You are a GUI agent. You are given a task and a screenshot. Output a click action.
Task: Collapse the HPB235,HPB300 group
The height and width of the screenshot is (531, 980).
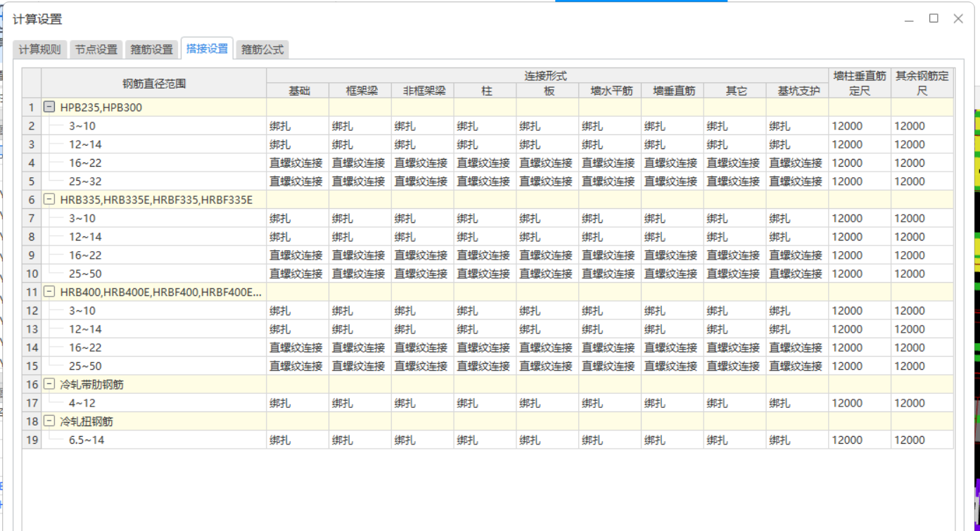pyautogui.click(x=49, y=108)
